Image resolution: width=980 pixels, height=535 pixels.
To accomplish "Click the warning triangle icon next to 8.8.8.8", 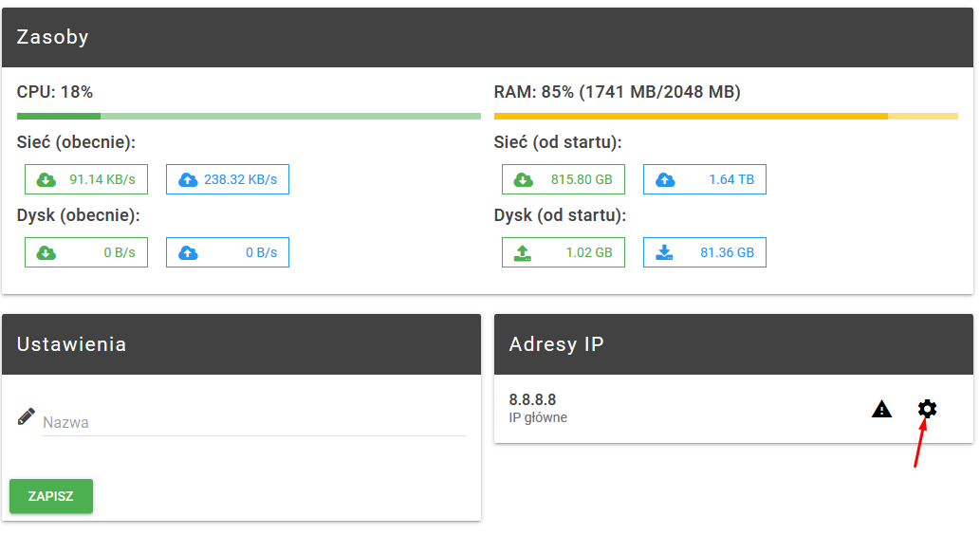I will tap(882, 410).
